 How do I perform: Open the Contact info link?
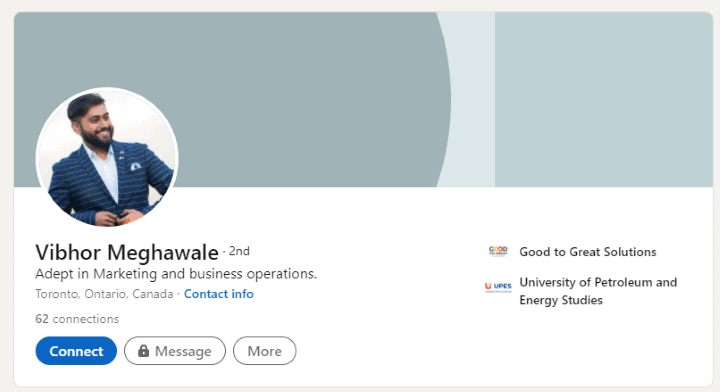(x=219, y=294)
